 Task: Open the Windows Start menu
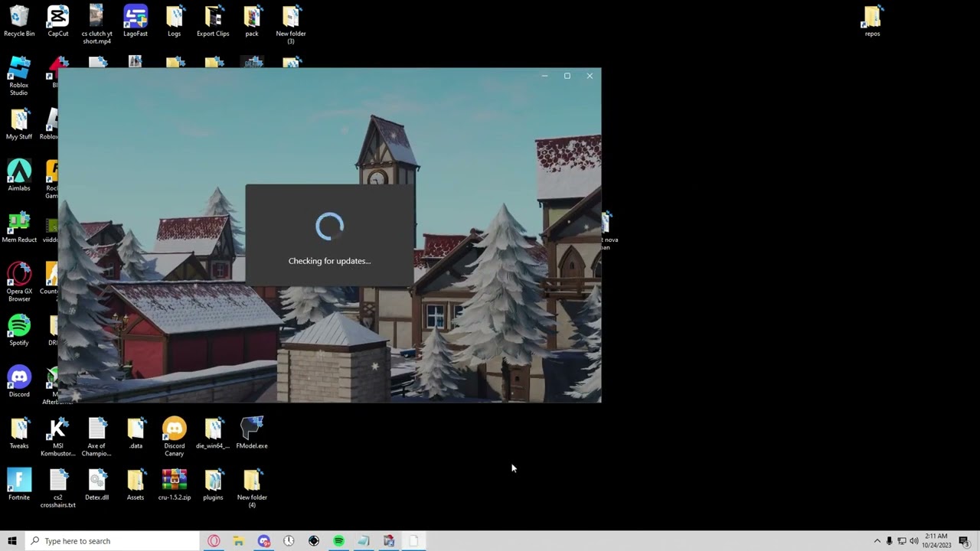12,541
